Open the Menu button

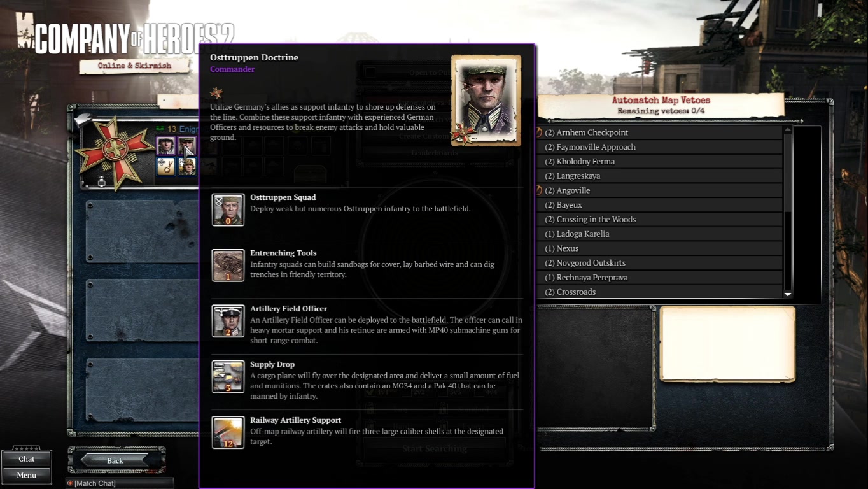pyautogui.click(x=27, y=475)
